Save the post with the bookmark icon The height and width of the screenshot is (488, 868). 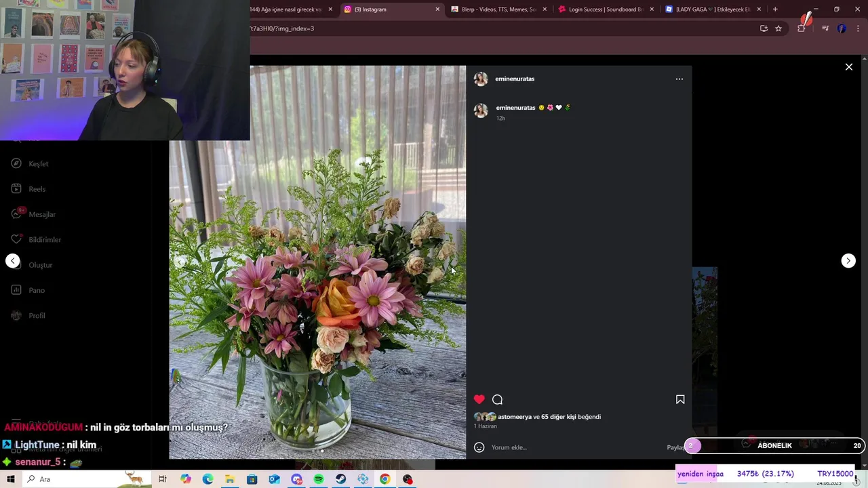[680, 399]
